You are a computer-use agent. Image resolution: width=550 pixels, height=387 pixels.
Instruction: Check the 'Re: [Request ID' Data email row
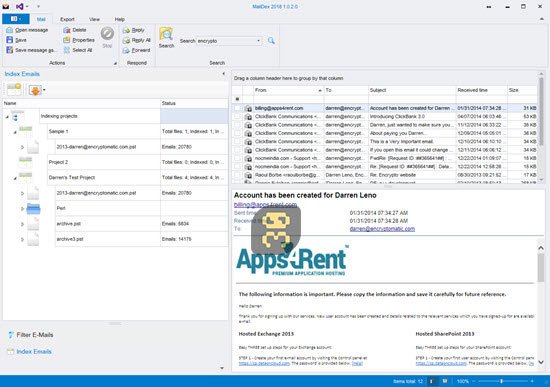tap(237, 167)
